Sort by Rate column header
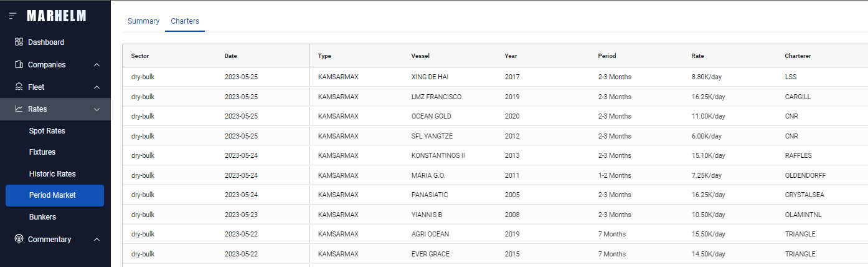868x267 pixels. 698,56
